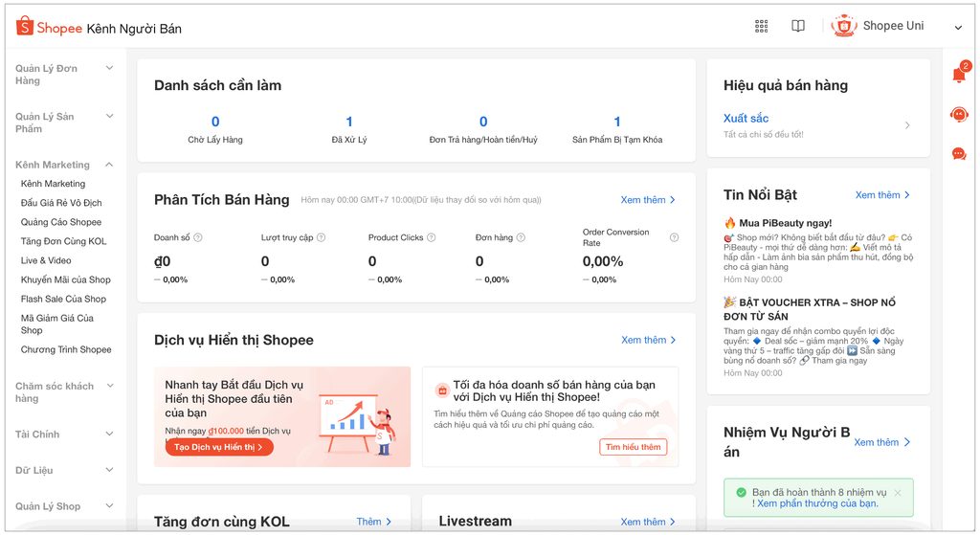Image resolution: width=980 pixels, height=535 pixels.
Task: Click the Doanh số ₫0 value
Action: 163,261
